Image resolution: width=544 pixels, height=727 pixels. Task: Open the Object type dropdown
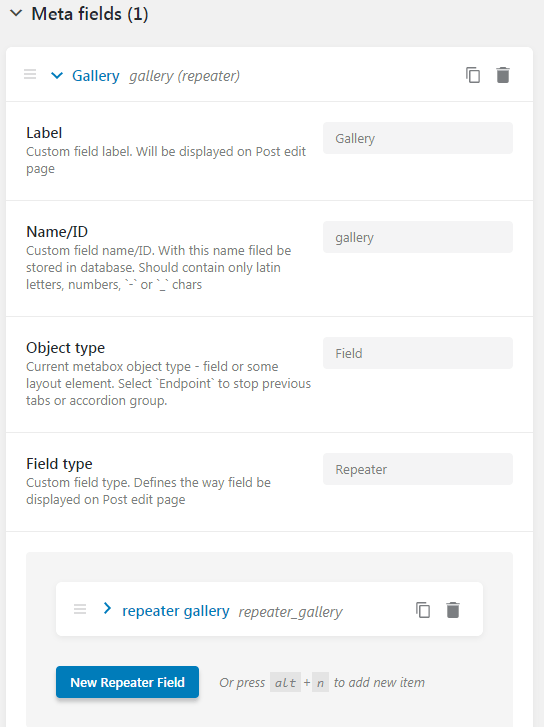point(418,353)
